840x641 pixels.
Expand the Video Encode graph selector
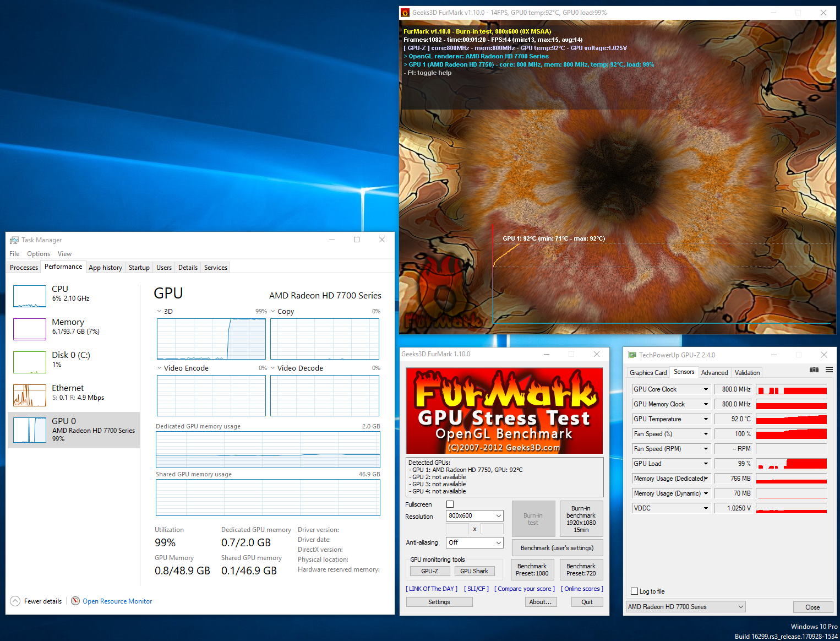[x=160, y=368]
